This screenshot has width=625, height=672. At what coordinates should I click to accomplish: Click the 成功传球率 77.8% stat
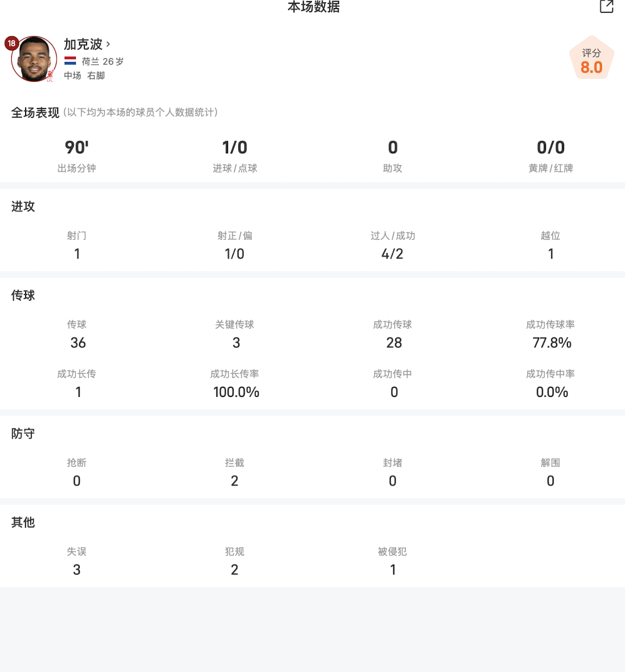tap(552, 342)
